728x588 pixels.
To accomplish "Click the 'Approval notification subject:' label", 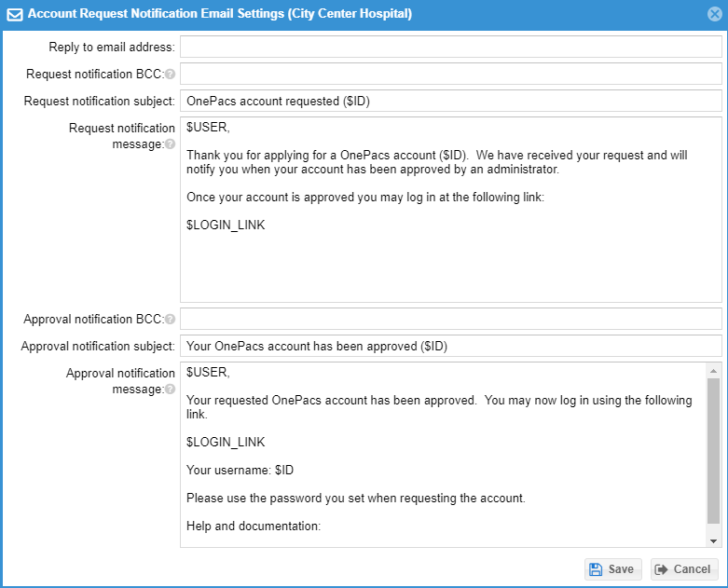I will pos(98,347).
